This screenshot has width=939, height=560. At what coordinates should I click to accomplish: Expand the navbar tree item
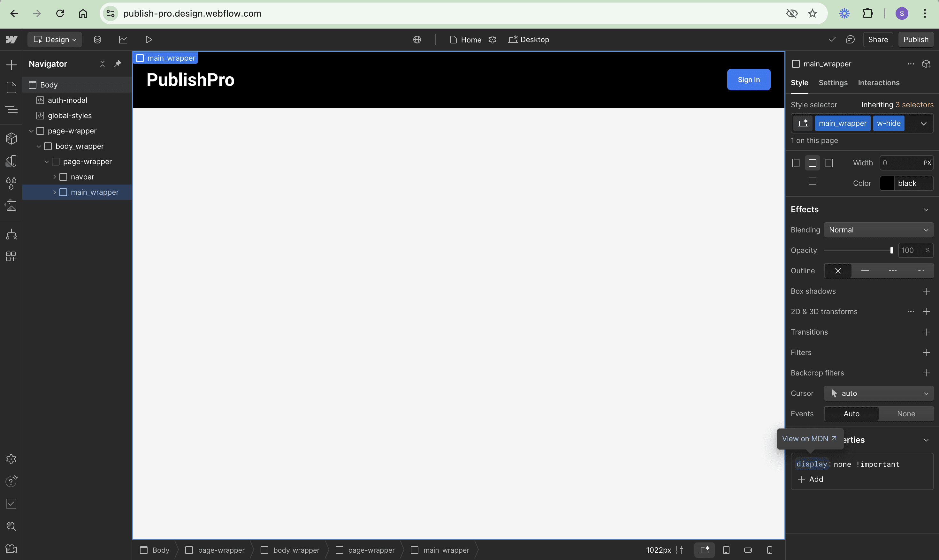point(54,177)
